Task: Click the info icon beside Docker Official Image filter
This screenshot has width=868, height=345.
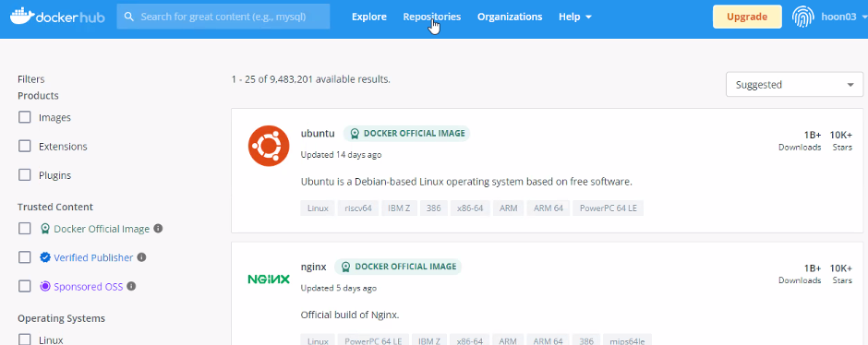Action: click(x=158, y=229)
